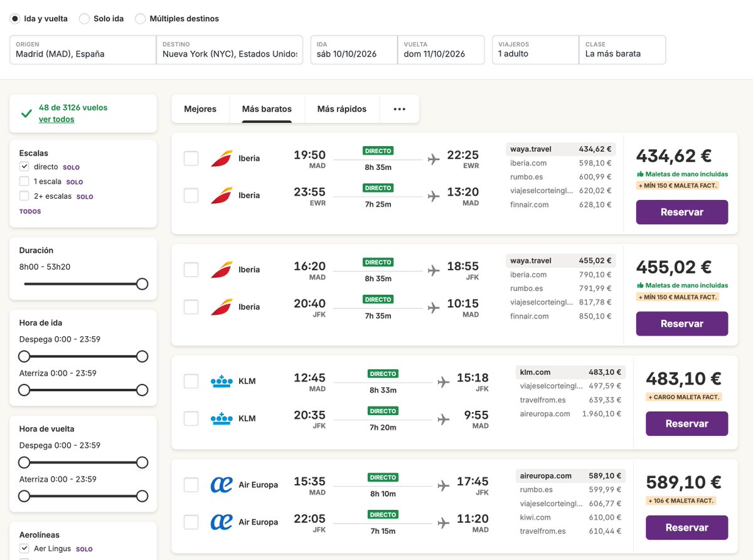Screen dimensions: 753x560
Task: Switch to Más baratos sorting tab
Action: [267, 109]
